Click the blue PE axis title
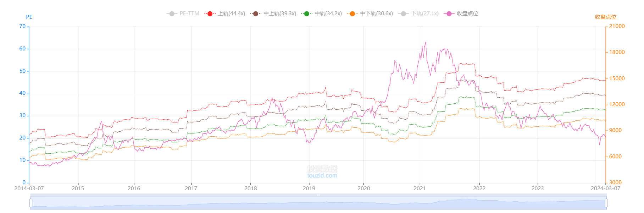 point(29,17)
